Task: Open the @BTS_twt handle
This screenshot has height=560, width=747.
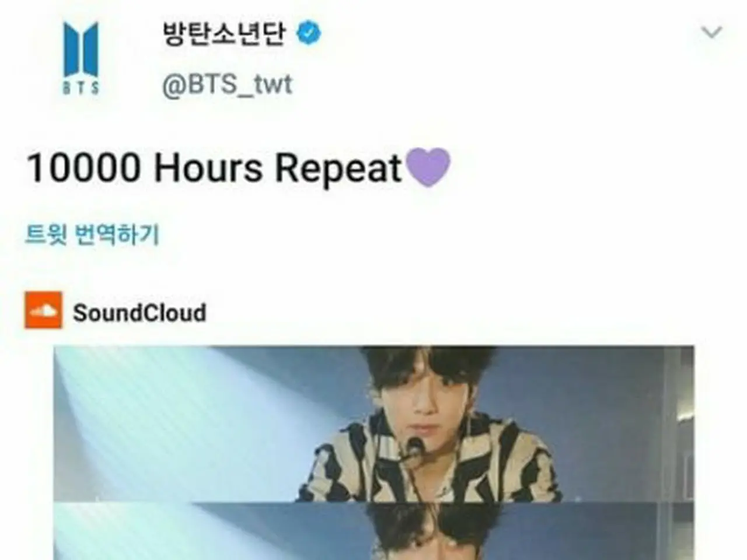Action: pyautogui.click(x=226, y=85)
